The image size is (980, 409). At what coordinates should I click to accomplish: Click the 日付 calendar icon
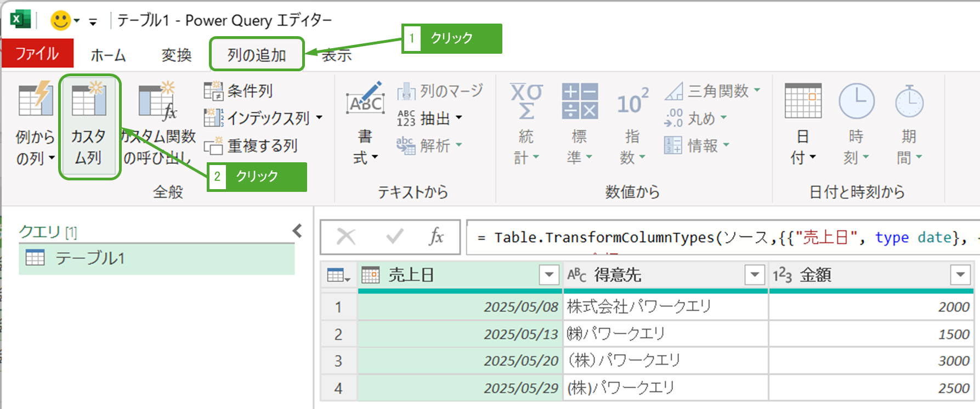click(803, 101)
